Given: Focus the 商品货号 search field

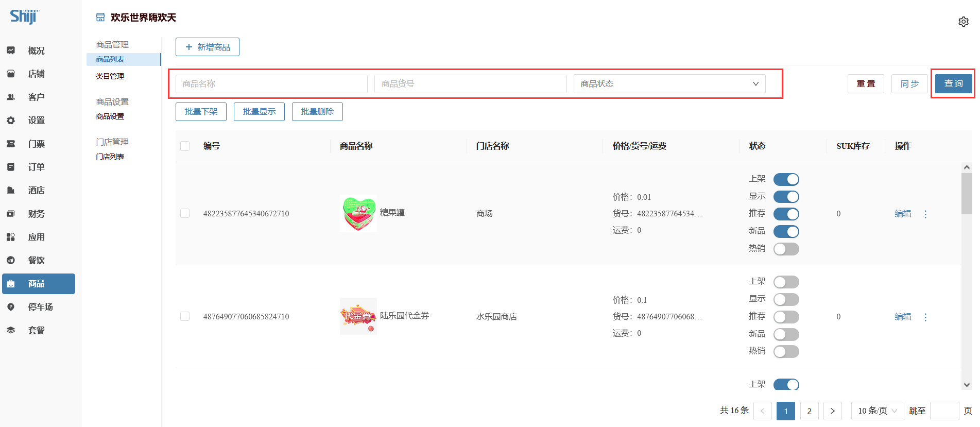Looking at the screenshot, I should point(471,84).
